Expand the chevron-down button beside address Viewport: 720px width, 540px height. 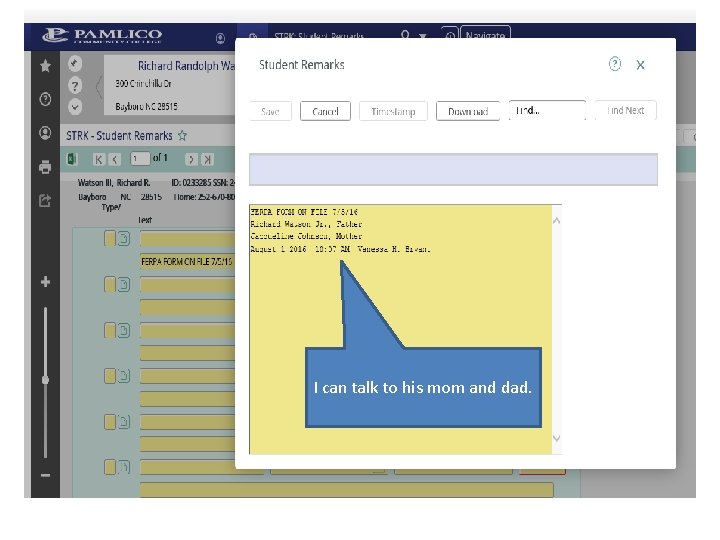(x=75, y=107)
